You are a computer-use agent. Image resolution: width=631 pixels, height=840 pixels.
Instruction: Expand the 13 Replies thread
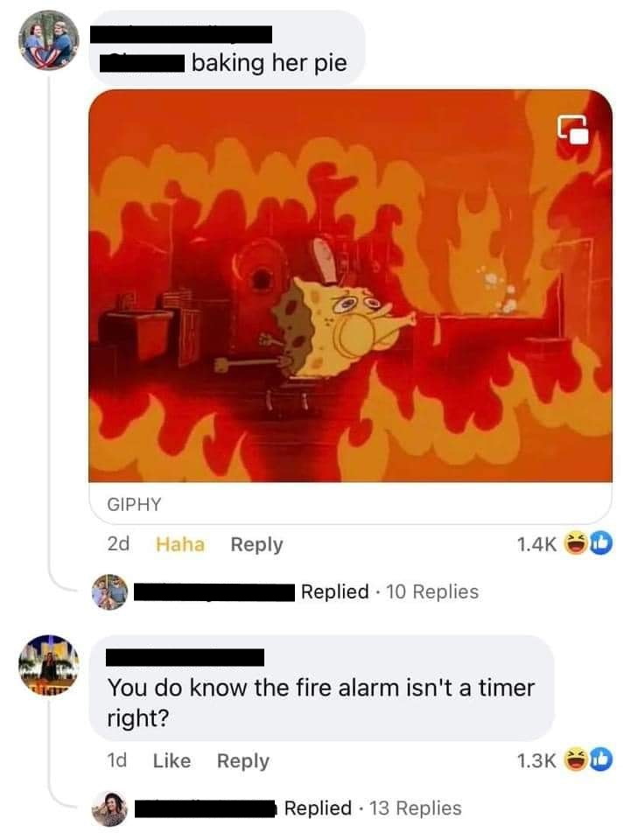click(x=415, y=808)
